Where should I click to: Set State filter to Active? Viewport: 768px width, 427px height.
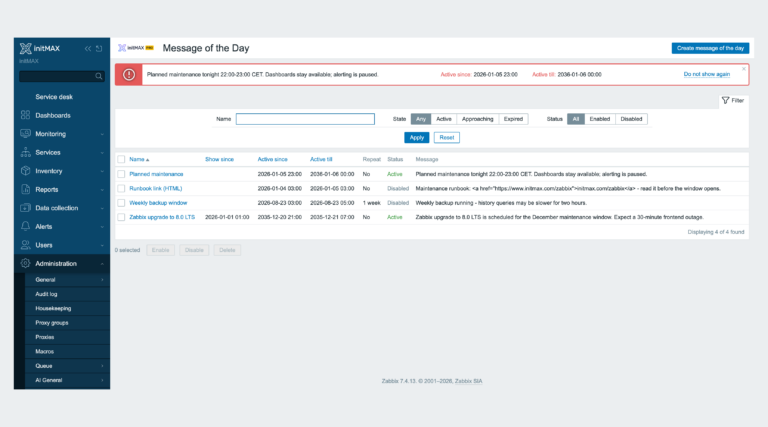(444, 119)
